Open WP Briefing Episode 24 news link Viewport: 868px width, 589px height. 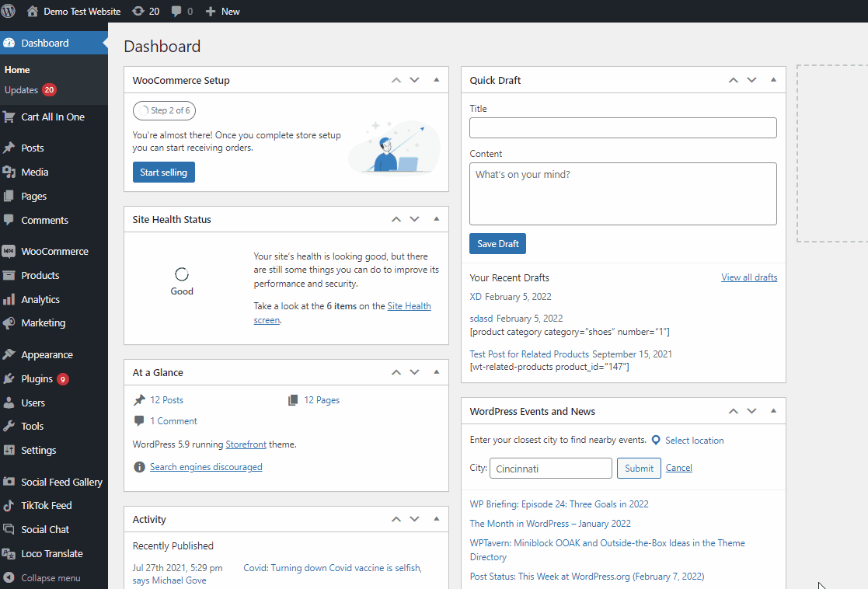(559, 504)
